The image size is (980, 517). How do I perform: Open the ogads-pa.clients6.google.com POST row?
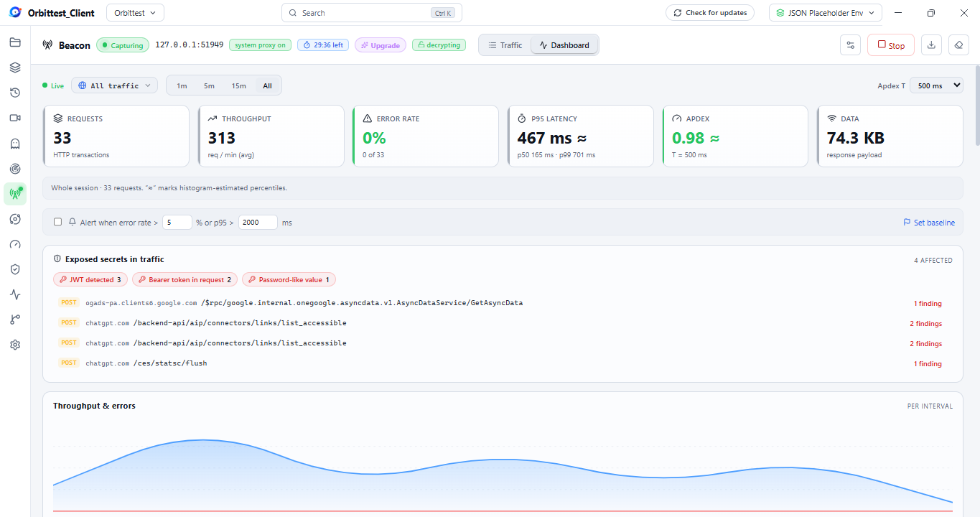[503, 303]
